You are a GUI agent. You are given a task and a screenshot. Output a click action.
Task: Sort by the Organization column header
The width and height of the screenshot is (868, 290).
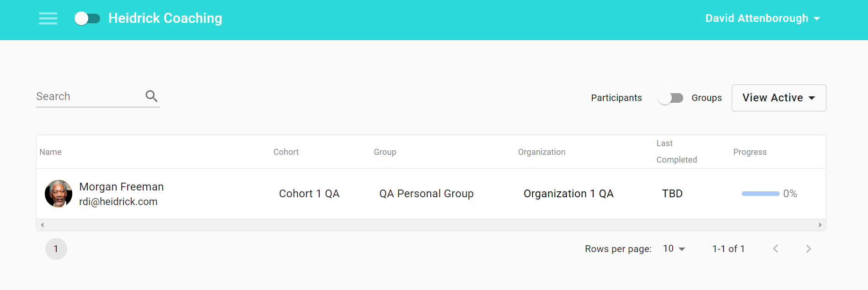pos(541,152)
